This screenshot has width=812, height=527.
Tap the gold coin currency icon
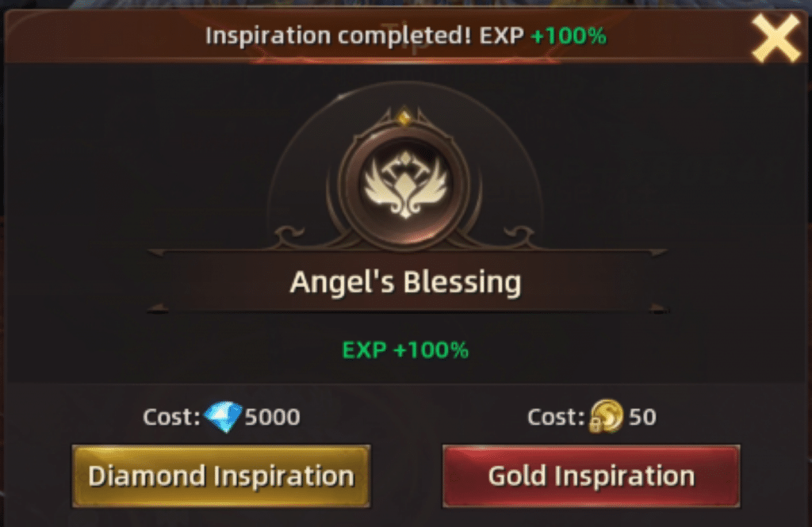[x=607, y=417]
